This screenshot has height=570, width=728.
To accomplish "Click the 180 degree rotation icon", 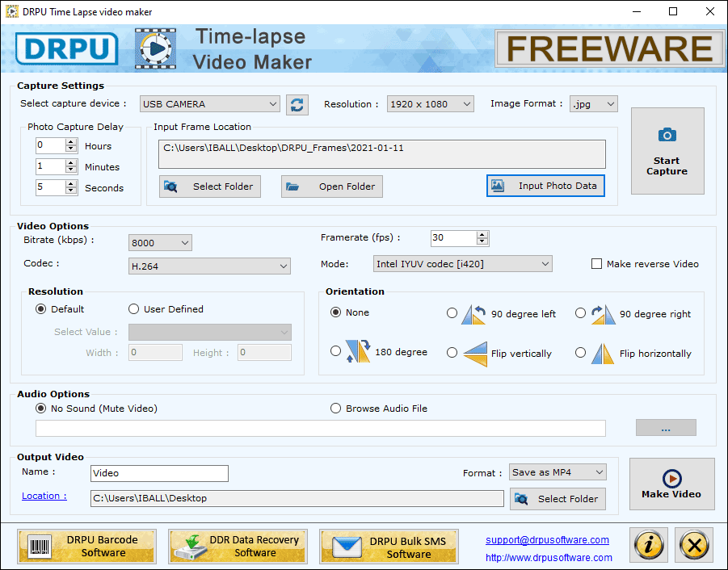I will [x=357, y=351].
